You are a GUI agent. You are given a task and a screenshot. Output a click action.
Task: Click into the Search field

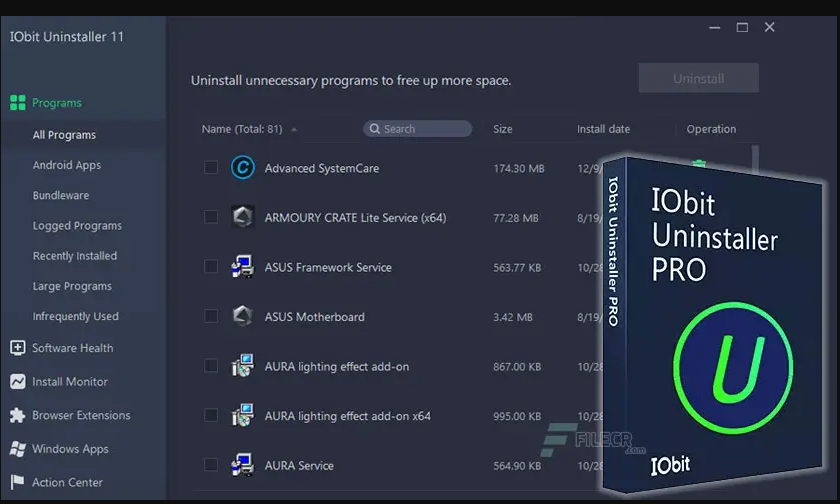[417, 129]
